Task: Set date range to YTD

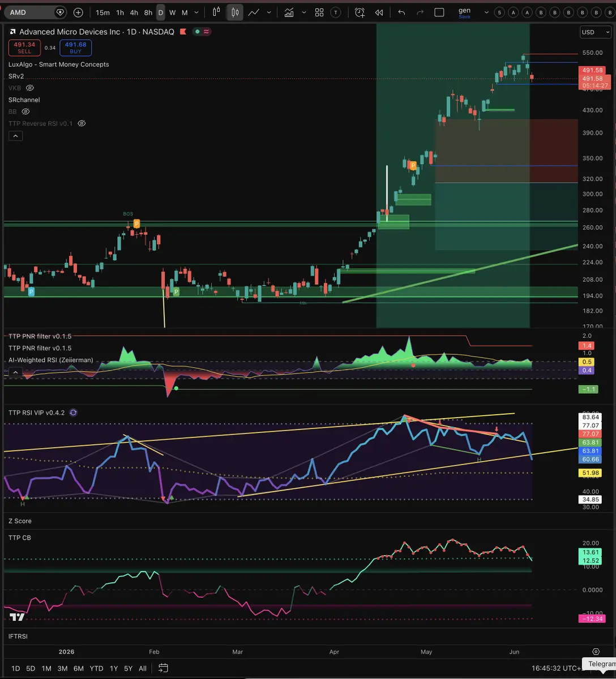Action: (x=96, y=668)
